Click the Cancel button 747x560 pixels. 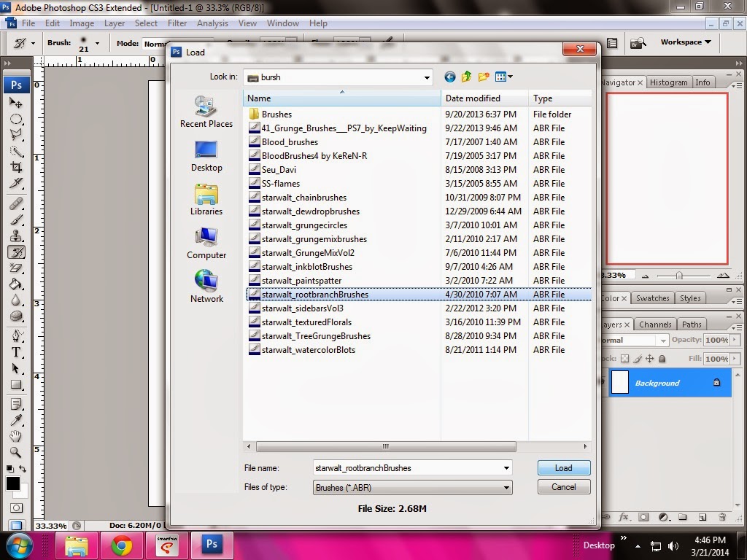click(563, 486)
